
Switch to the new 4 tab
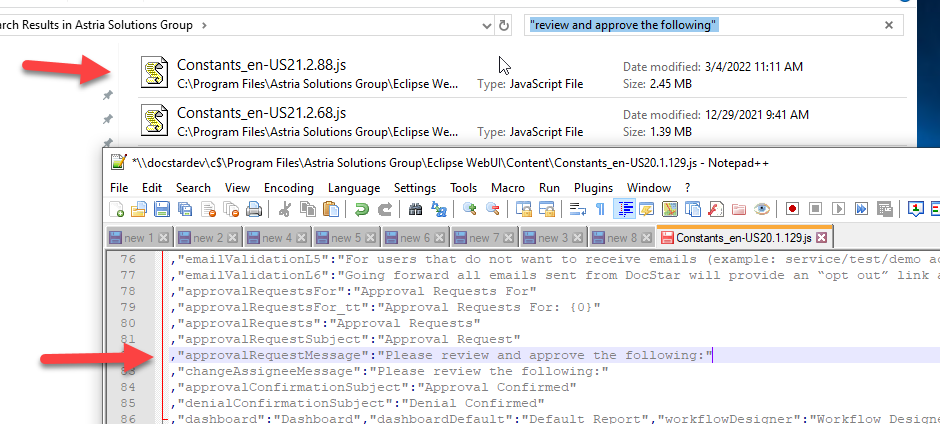point(277,237)
